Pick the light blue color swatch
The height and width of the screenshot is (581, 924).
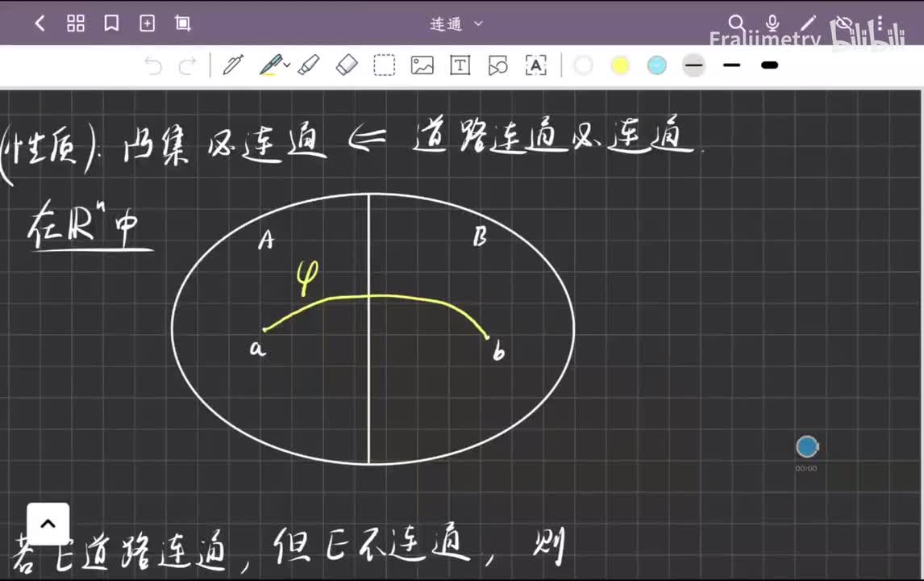click(x=656, y=65)
